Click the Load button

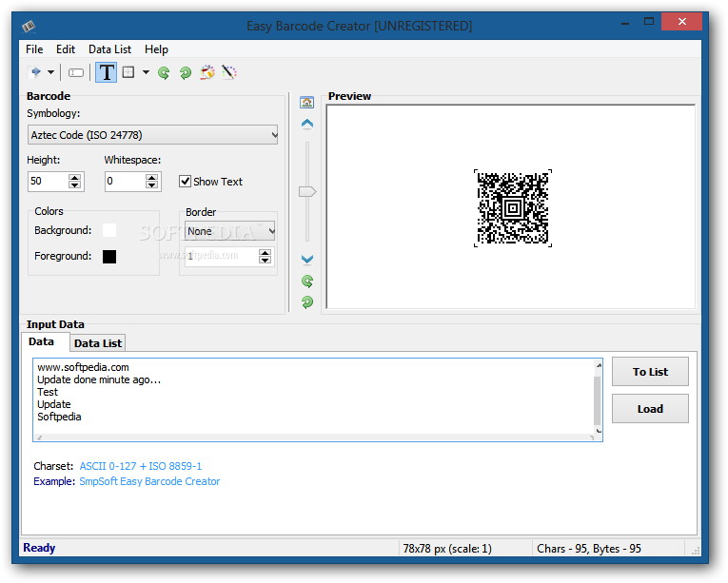[650, 408]
